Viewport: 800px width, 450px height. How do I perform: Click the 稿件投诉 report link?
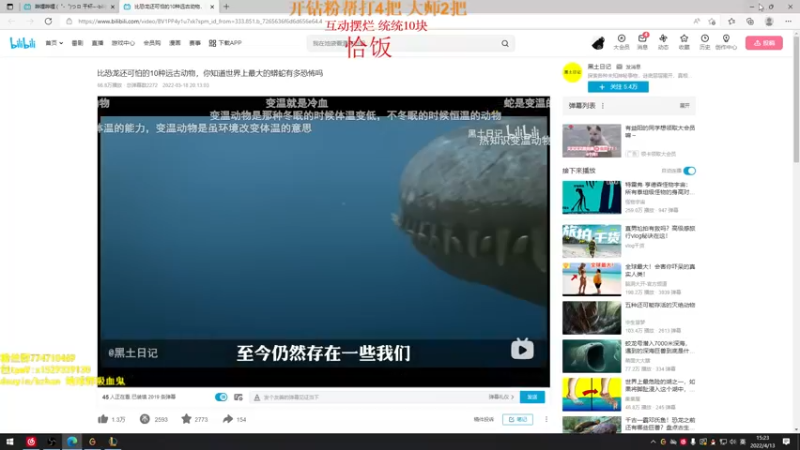click(484, 419)
